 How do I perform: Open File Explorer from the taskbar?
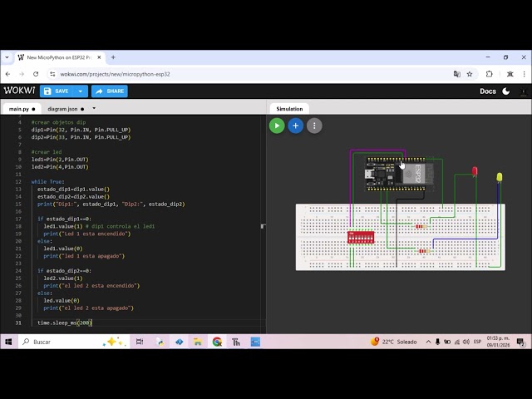198,342
